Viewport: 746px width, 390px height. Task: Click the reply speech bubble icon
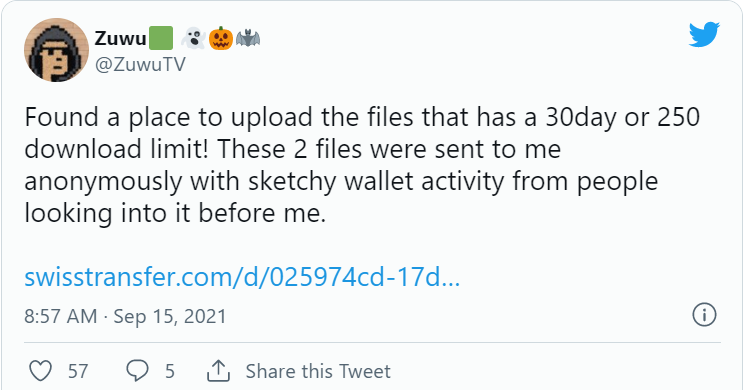(137, 371)
